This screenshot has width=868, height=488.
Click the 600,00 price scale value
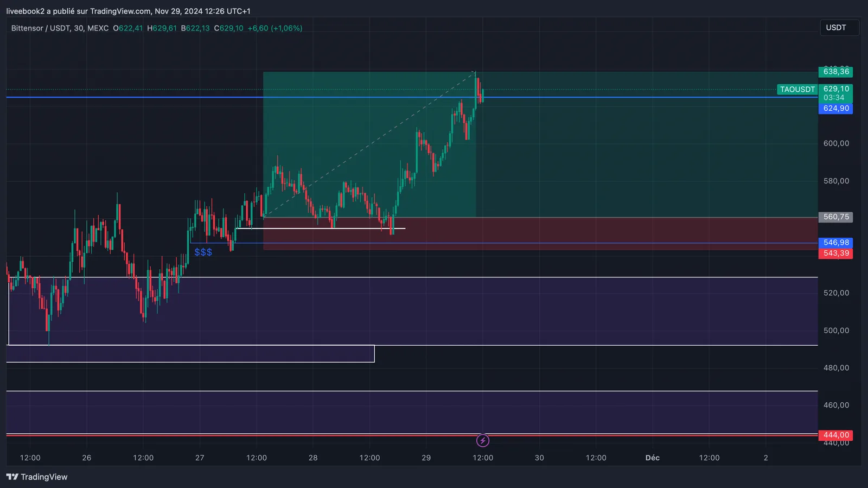click(x=836, y=143)
